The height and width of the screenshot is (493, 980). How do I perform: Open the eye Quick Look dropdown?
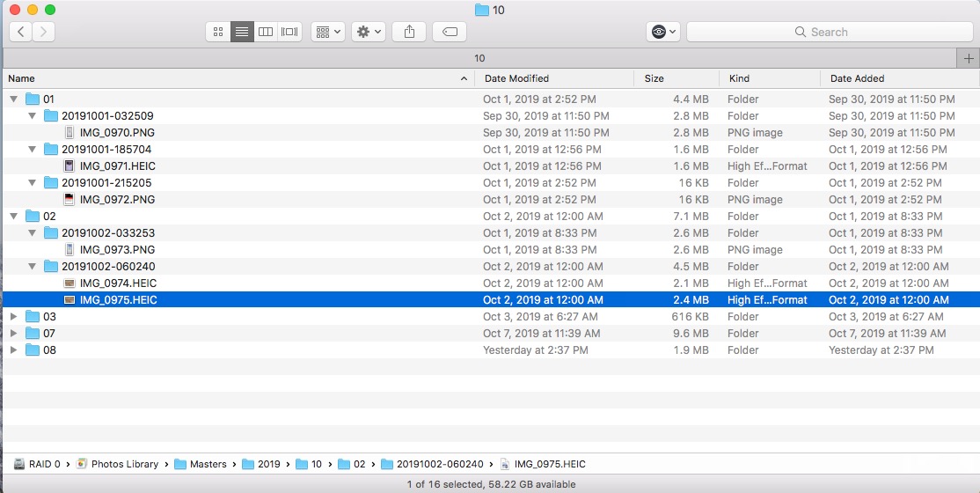coord(663,32)
